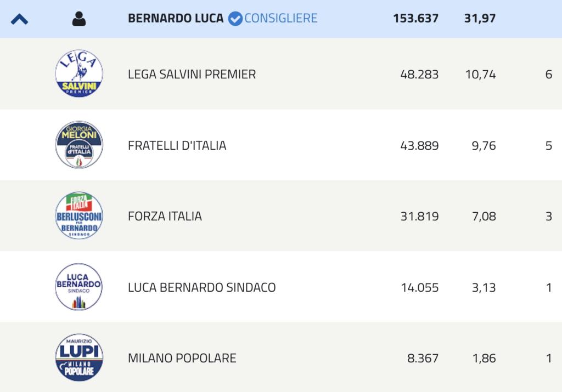
Task: Click the candidate person silhouette icon
Action: click(79, 19)
